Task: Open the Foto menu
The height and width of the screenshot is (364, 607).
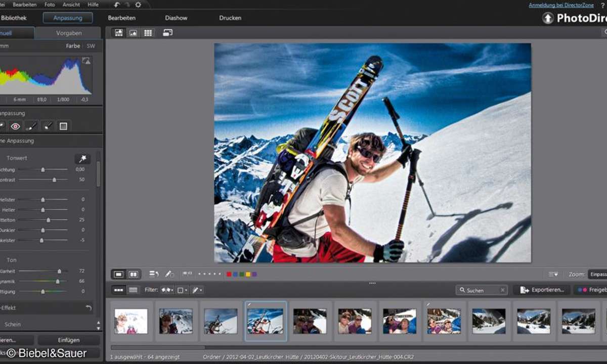Action: point(50,5)
